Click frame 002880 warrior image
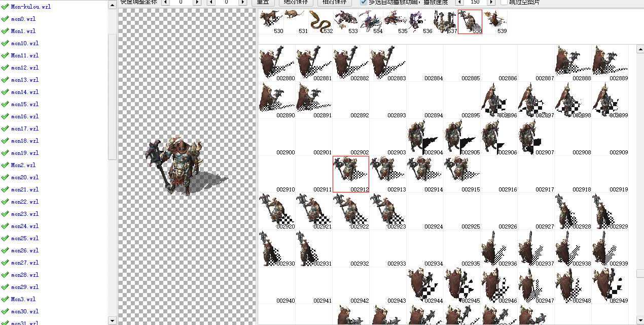The width and height of the screenshot is (644, 325). coord(277,63)
